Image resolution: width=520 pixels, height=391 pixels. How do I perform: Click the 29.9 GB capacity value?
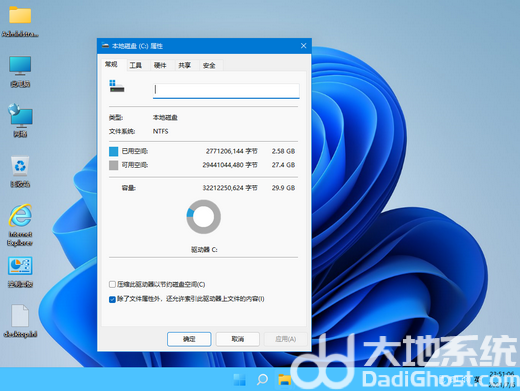point(283,188)
